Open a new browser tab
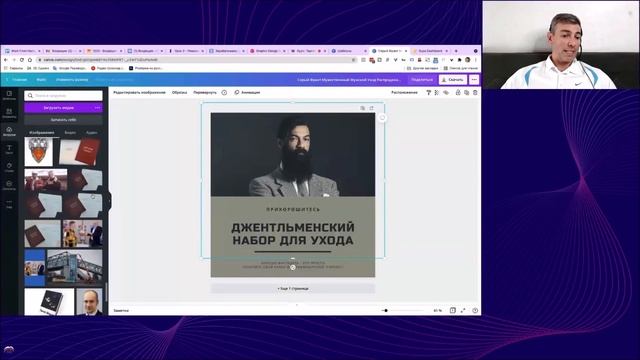 (x=456, y=51)
